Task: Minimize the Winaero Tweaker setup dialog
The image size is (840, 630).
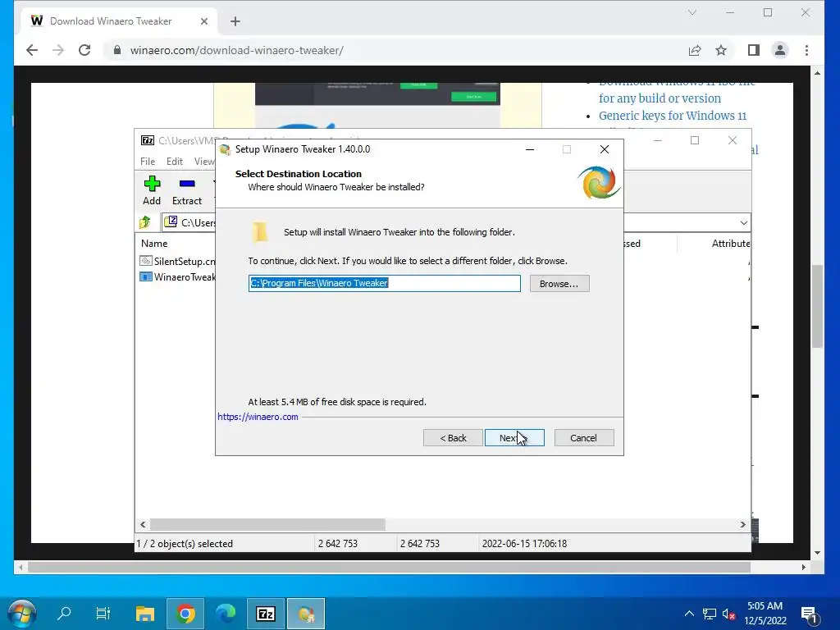Action: [530, 149]
